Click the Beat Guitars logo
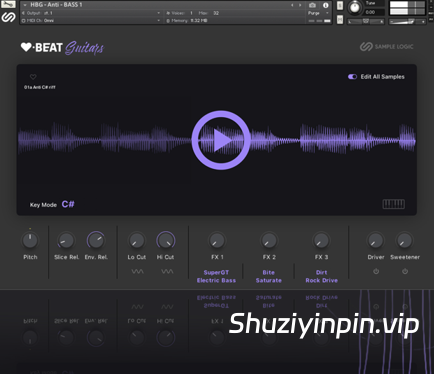The width and height of the screenshot is (434, 374). click(x=62, y=48)
